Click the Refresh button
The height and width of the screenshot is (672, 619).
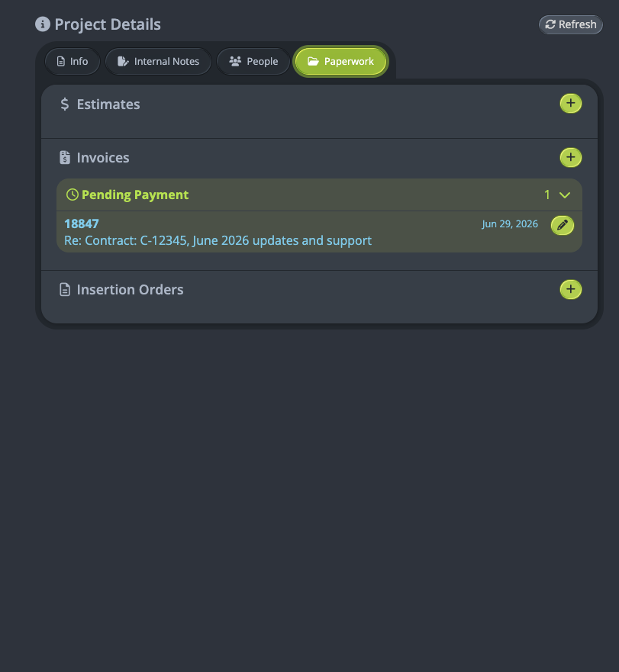[570, 24]
